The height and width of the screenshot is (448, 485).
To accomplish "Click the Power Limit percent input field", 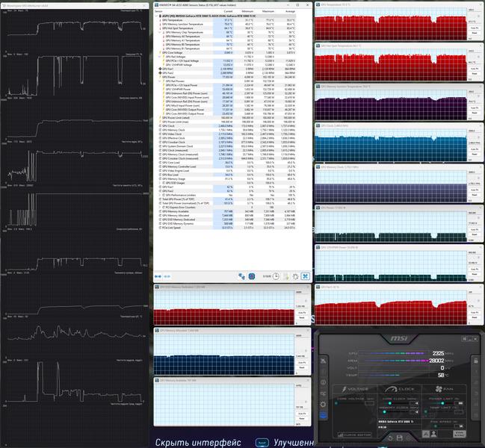I will pyautogui.click(x=459, y=403).
